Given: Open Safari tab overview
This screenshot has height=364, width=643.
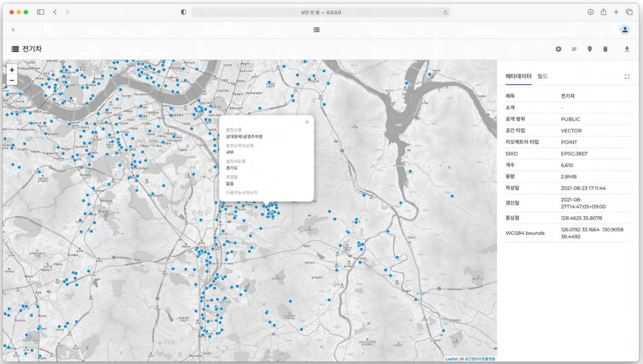Looking at the screenshot, I should click(629, 12).
